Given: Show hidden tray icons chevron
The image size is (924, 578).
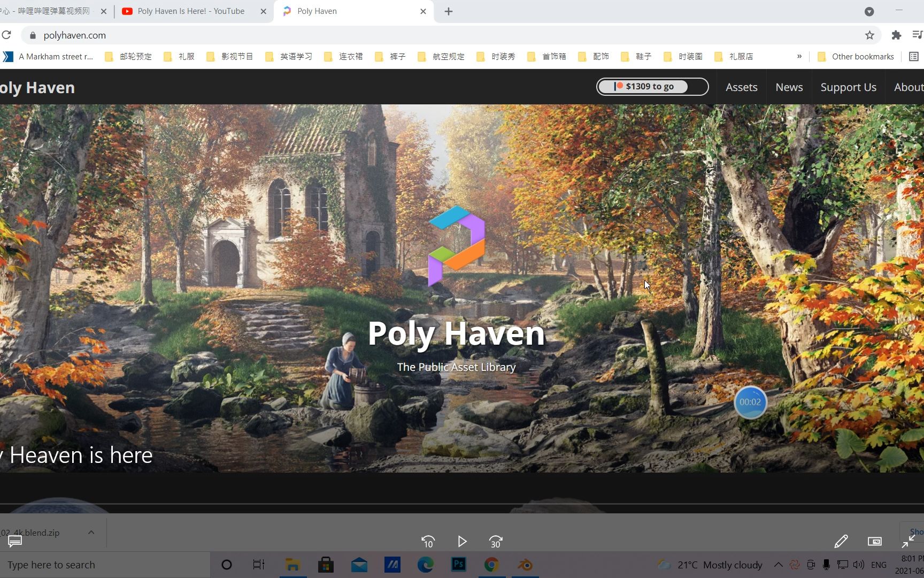Looking at the screenshot, I should (779, 565).
